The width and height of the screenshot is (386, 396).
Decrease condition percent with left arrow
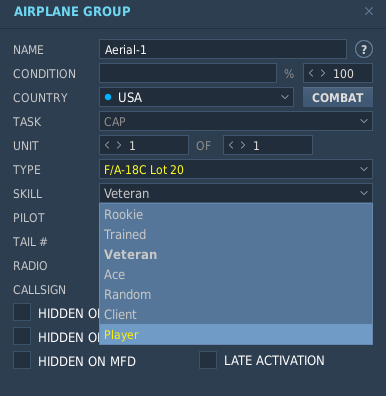[311, 73]
